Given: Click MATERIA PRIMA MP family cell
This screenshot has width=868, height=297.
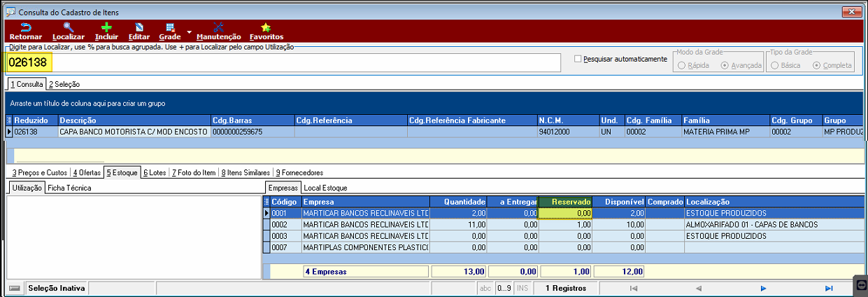Looking at the screenshot, I should point(725,132).
